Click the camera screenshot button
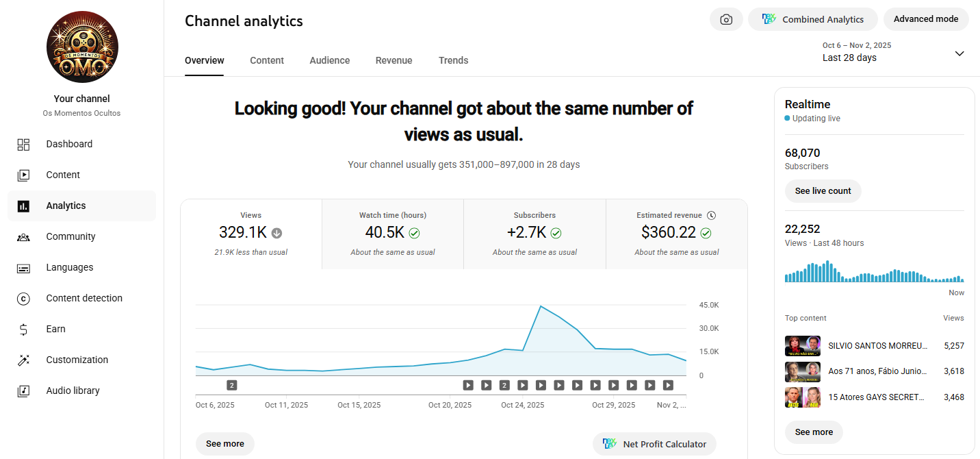The image size is (980, 459). (x=726, y=20)
